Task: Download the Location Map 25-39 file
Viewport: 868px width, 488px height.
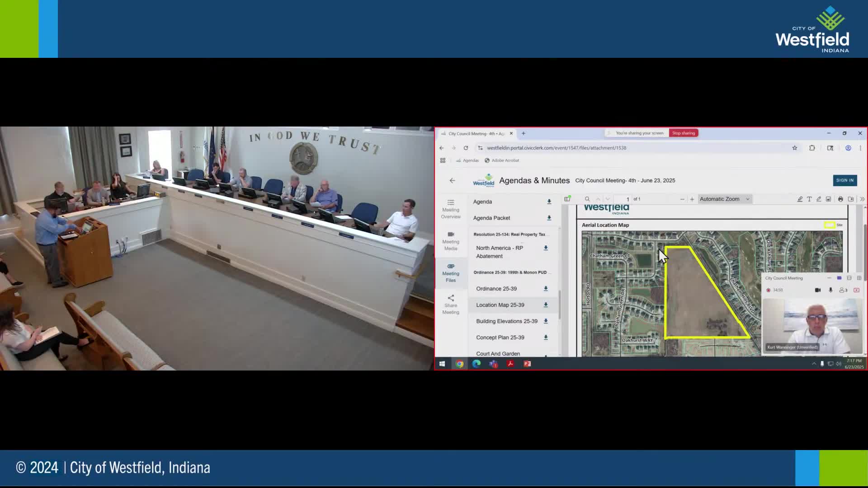Action: [546, 305]
